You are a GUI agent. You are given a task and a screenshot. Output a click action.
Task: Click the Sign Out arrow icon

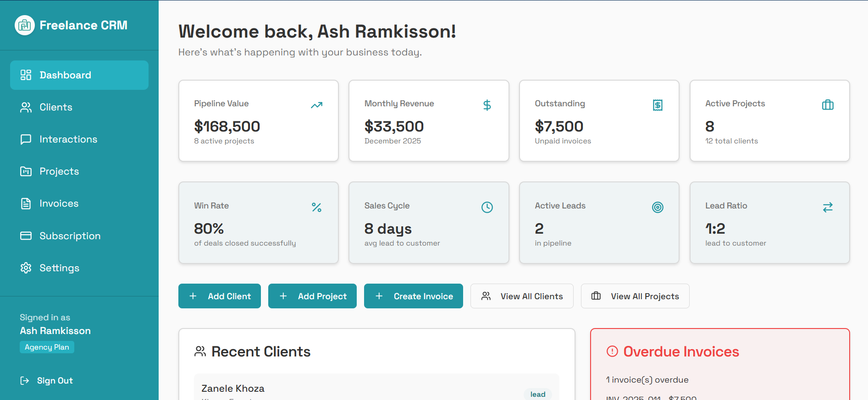(x=25, y=381)
